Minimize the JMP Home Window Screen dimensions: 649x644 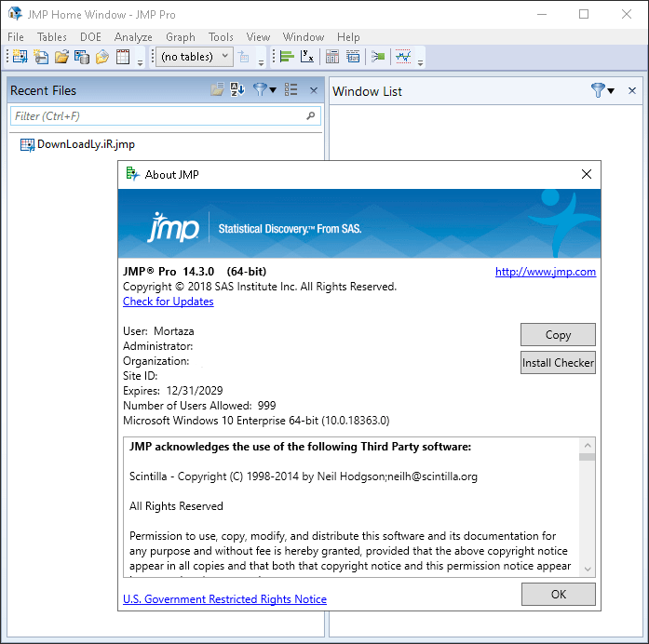click(x=542, y=14)
